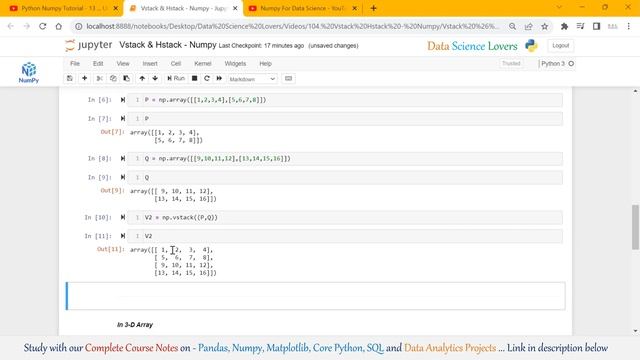Open cell type dropdown showing Markdown
Screen dimensions: 640x360
[x=252, y=79]
